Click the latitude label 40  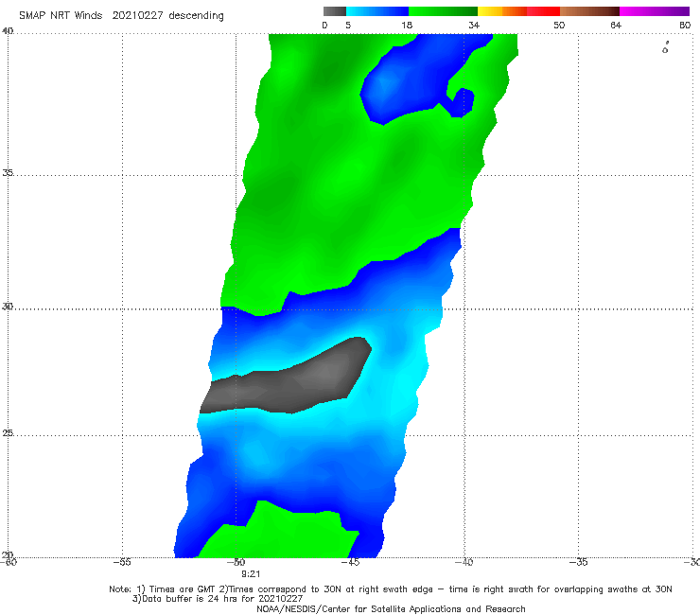tap(8, 31)
